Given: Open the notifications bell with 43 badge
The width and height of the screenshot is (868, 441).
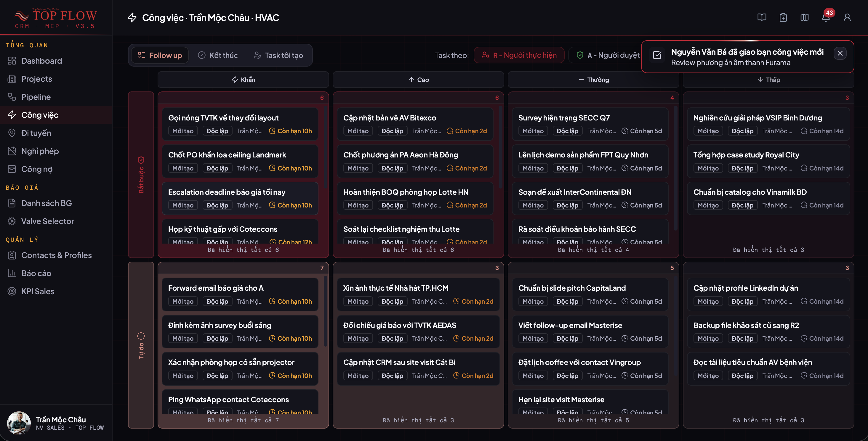Looking at the screenshot, I should tap(826, 17).
